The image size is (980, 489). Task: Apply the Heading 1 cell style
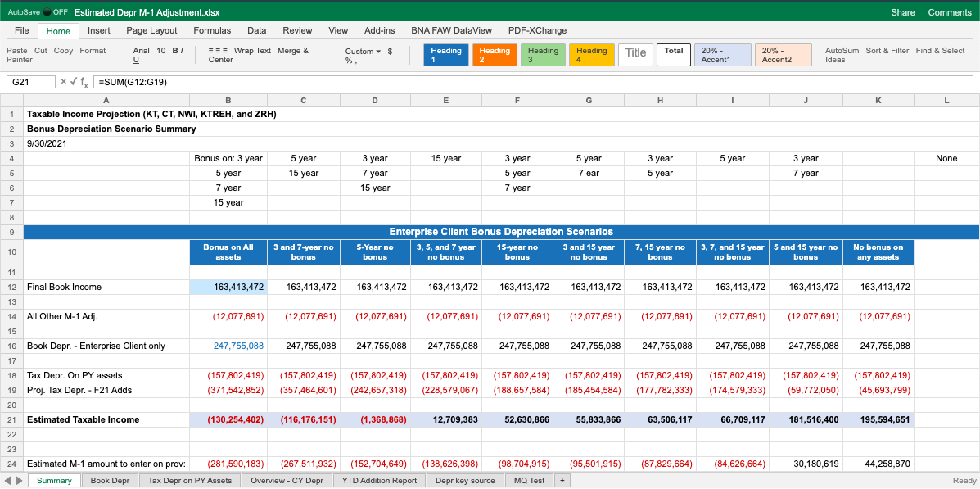coord(446,55)
